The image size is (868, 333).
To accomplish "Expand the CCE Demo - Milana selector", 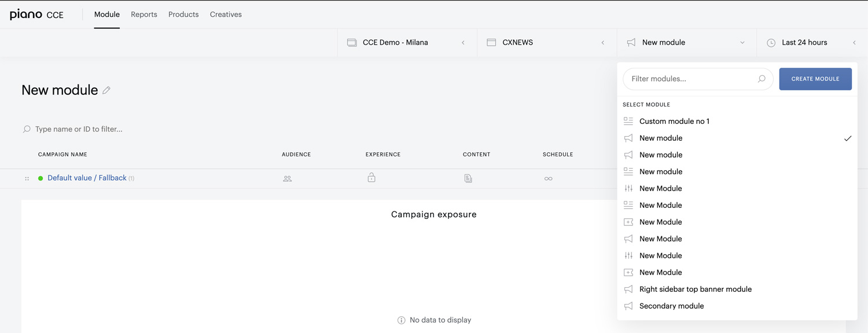I will point(407,42).
